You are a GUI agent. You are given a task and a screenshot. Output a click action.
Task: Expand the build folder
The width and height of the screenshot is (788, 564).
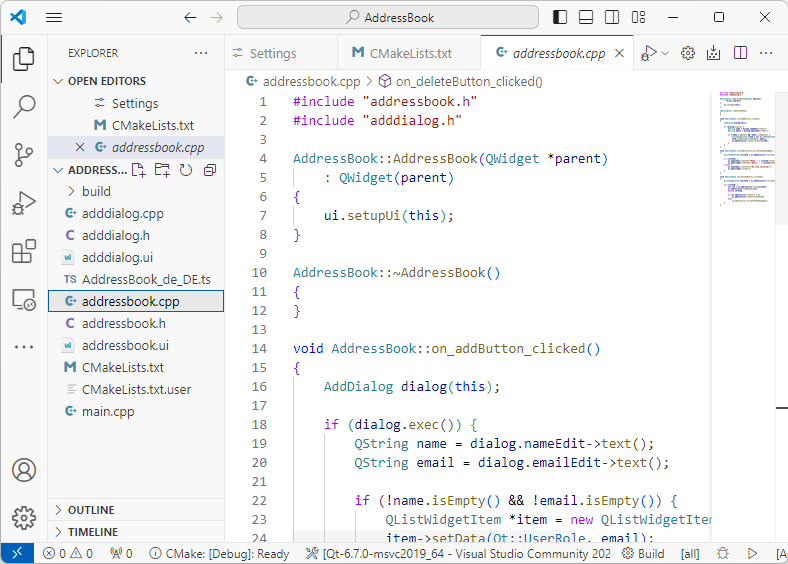click(96, 191)
